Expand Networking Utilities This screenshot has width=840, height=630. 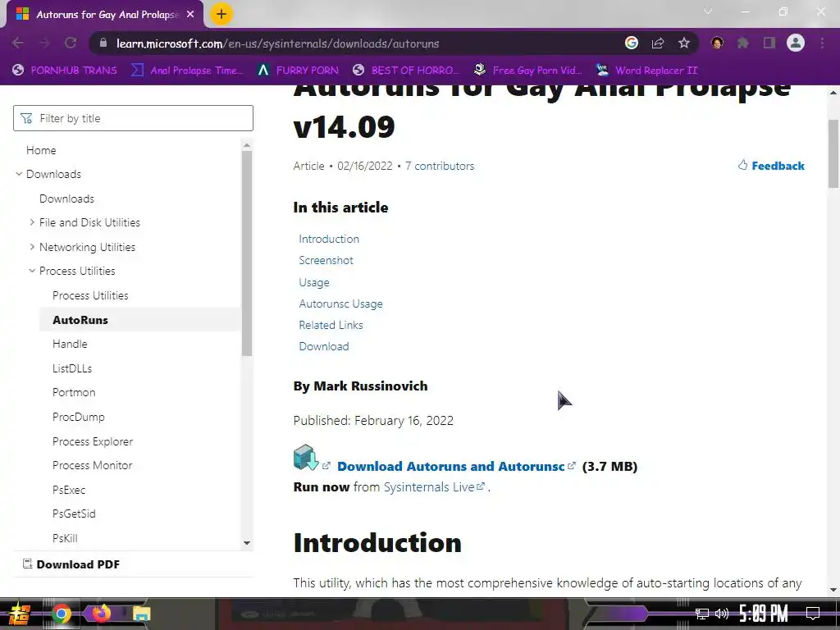pyautogui.click(x=32, y=246)
